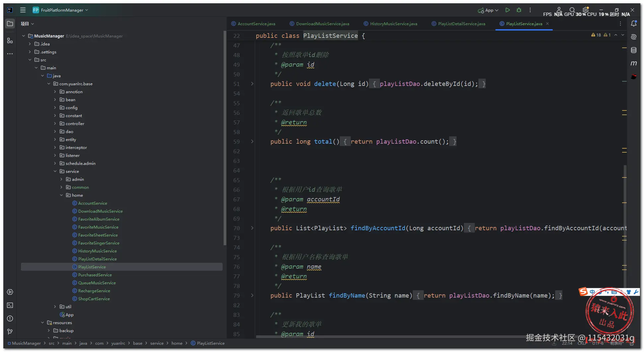644x352 pixels.
Task: Expand the util package
Action: click(x=55, y=307)
